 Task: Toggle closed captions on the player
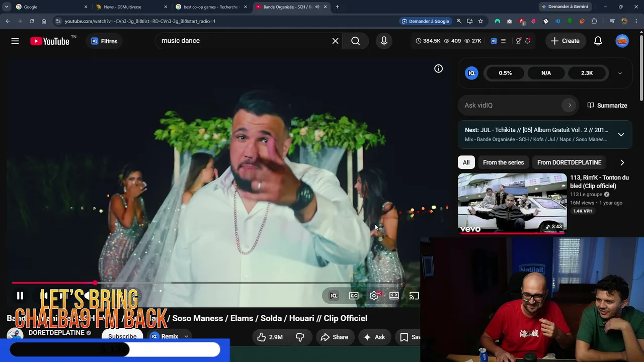(354, 296)
